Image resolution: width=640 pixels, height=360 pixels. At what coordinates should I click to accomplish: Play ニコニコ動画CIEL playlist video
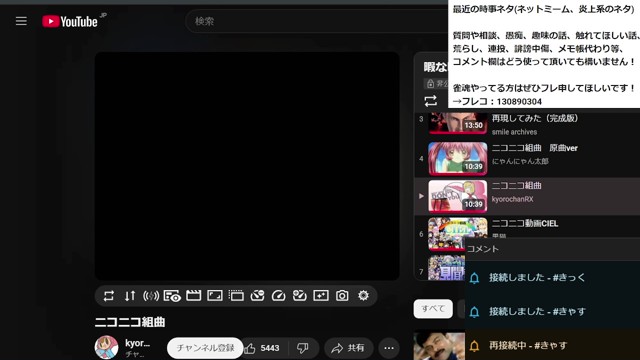525,224
